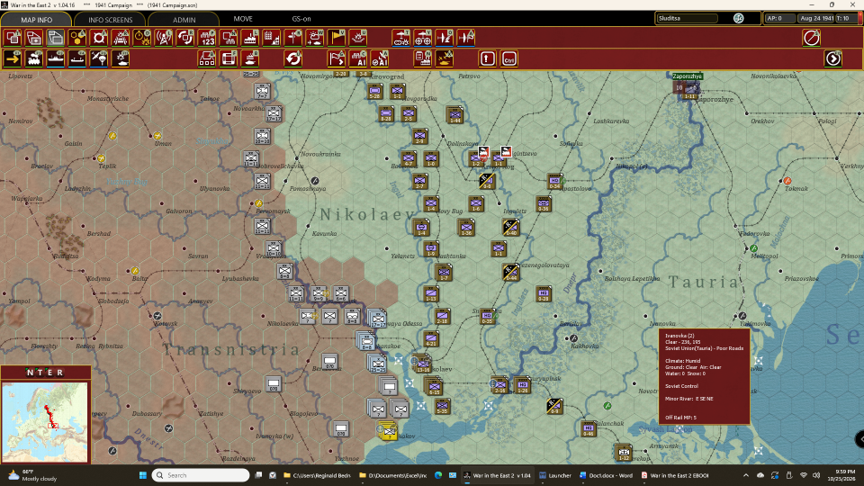This screenshot has width=864, height=486.
Task: Select the paratrooper air transport mode icon
Action: pyautogui.click(x=99, y=58)
